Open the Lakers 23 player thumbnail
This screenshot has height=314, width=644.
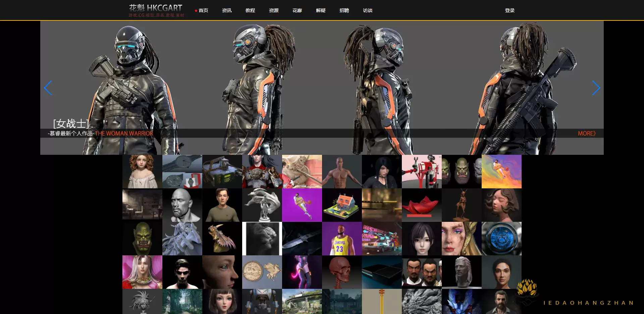point(342,239)
